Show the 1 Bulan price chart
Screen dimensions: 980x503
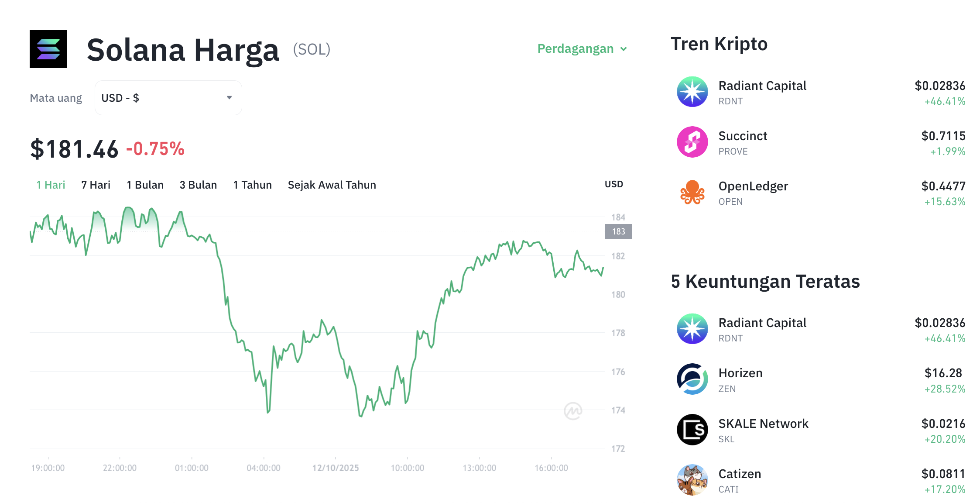(145, 185)
